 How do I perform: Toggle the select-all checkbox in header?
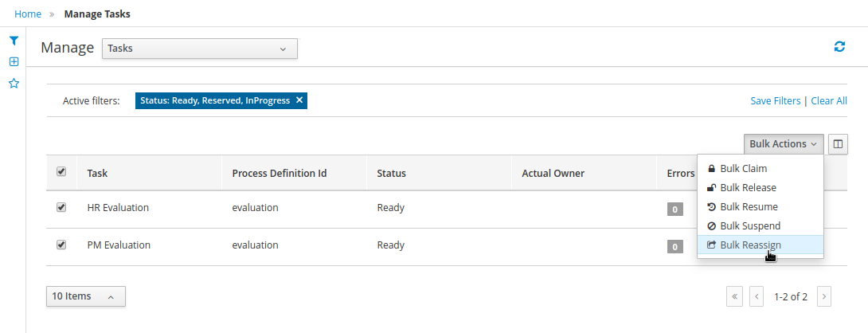(61, 172)
